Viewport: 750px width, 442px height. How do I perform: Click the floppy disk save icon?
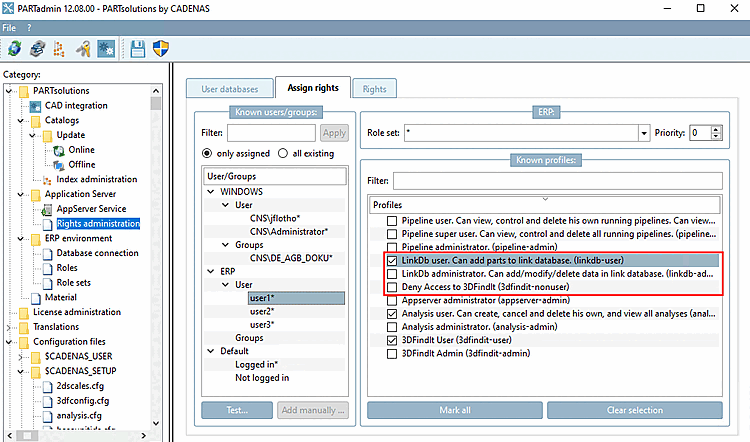tap(138, 48)
